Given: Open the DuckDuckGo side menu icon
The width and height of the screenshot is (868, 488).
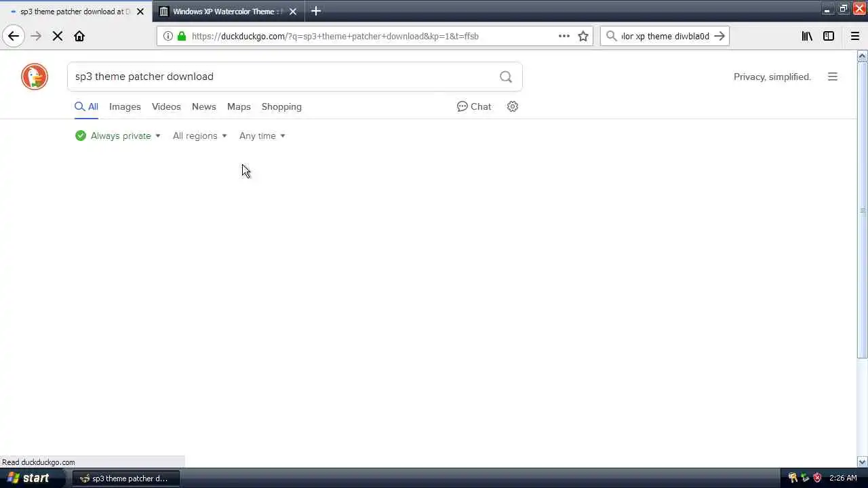Looking at the screenshot, I should coord(833,77).
